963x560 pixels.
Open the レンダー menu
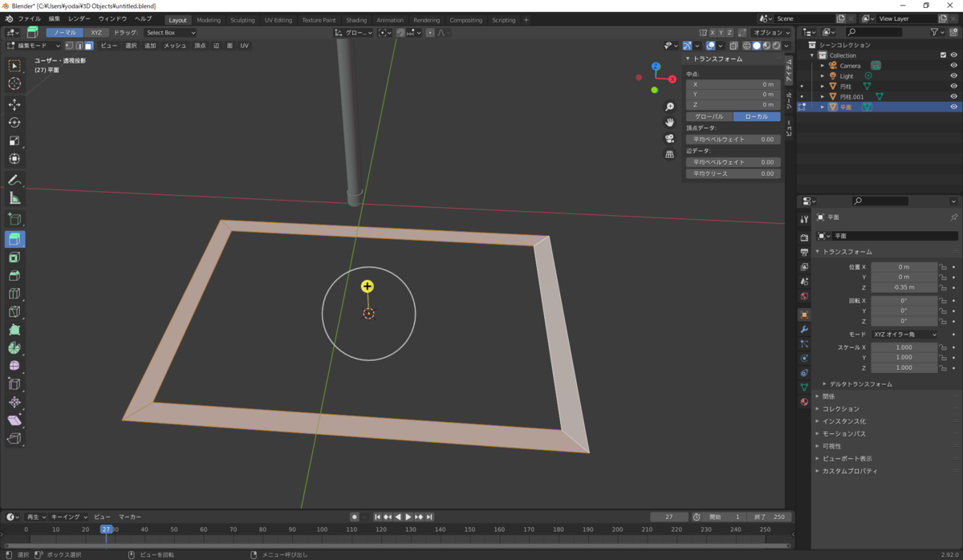pos(79,18)
